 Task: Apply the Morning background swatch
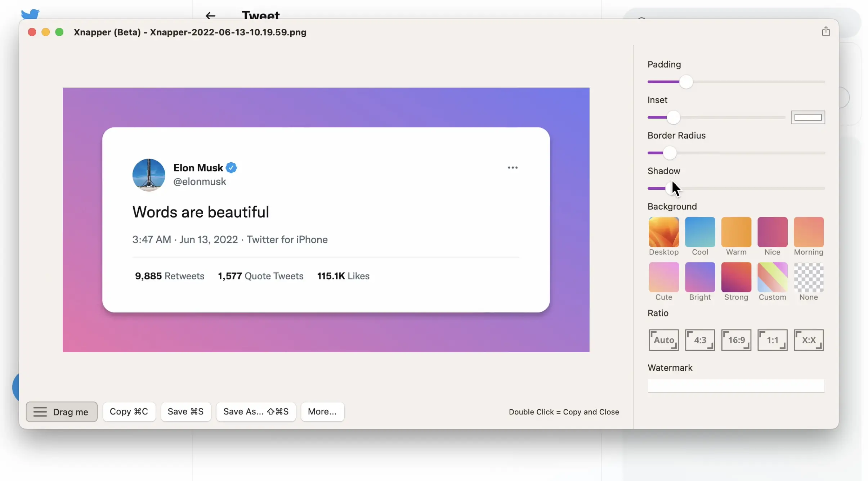coord(809,232)
